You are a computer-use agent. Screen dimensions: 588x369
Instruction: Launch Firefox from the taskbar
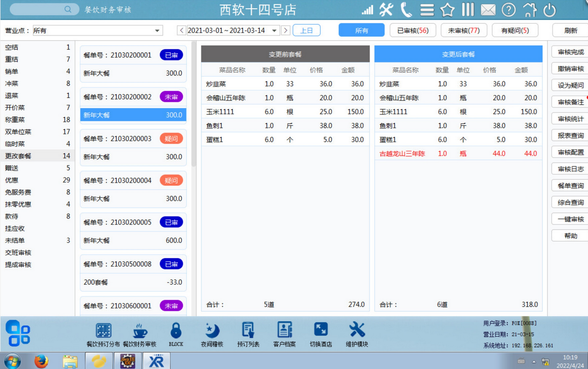click(x=41, y=361)
